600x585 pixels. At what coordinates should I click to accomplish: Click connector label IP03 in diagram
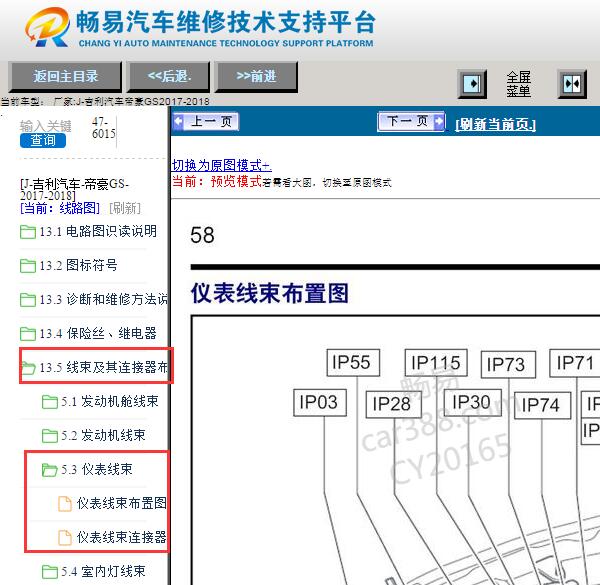point(320,402)
